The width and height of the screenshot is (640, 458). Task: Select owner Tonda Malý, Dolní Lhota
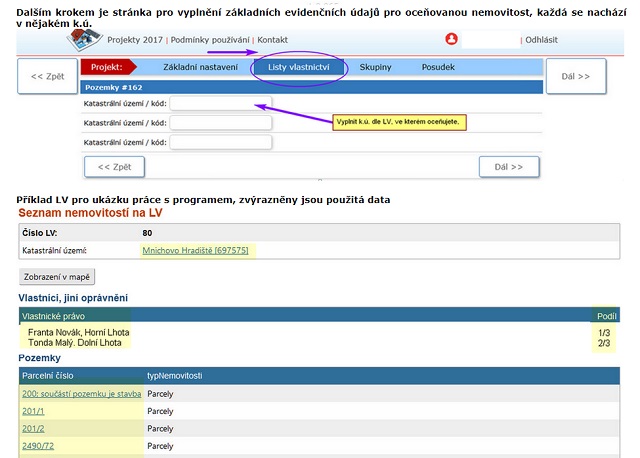(75, 343)
